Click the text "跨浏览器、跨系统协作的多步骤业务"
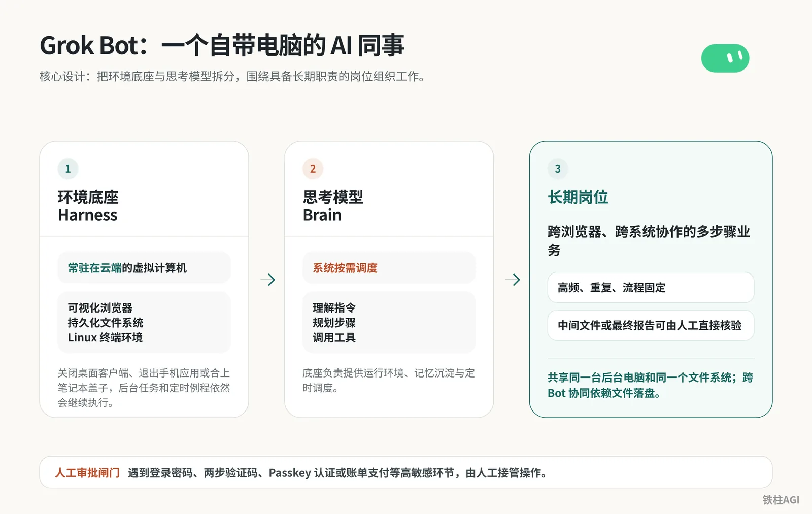Image resolution: width=812 pixels, height=514 pixels. (x=649, y=241)
